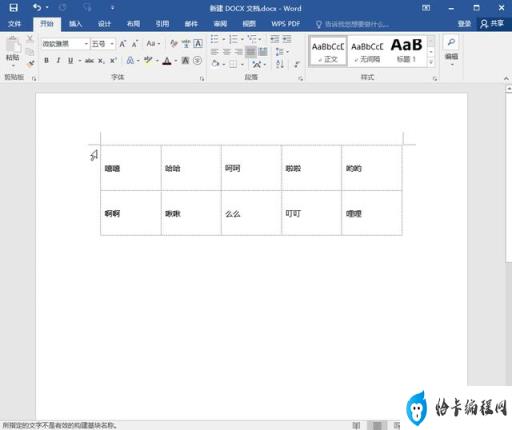The image size is (512, 430).
Task: Toggle underline formatting
Action: pos(70,60)
